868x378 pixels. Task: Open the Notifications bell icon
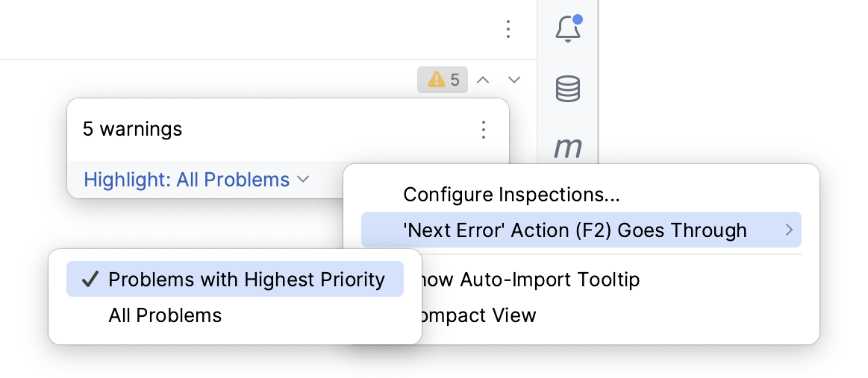click(568, 30)
